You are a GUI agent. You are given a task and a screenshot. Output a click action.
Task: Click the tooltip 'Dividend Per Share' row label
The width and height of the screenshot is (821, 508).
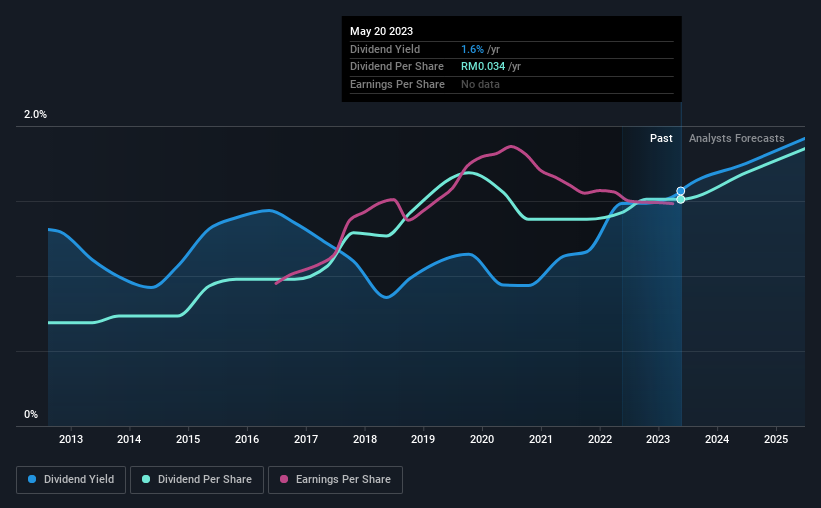coord(397,67)
